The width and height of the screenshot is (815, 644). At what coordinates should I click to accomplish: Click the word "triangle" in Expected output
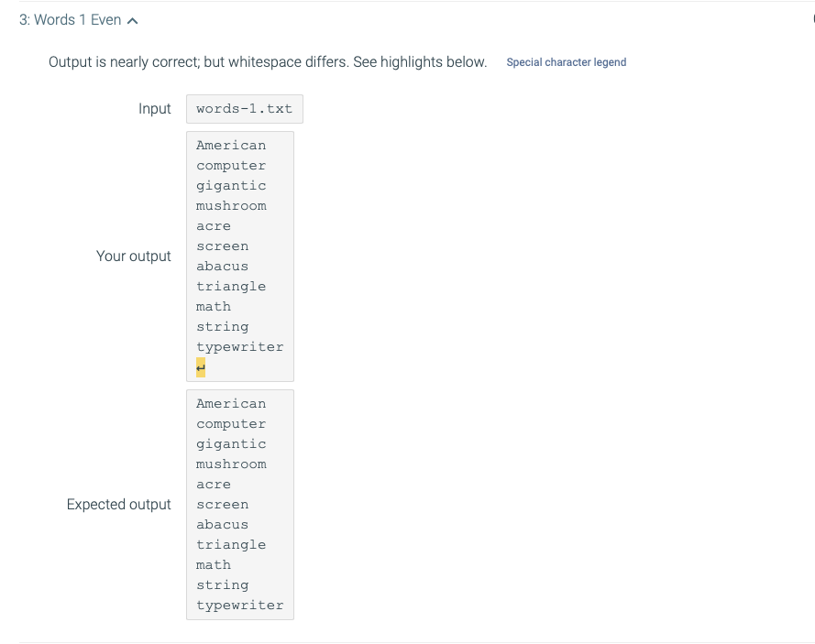[231, 544]
